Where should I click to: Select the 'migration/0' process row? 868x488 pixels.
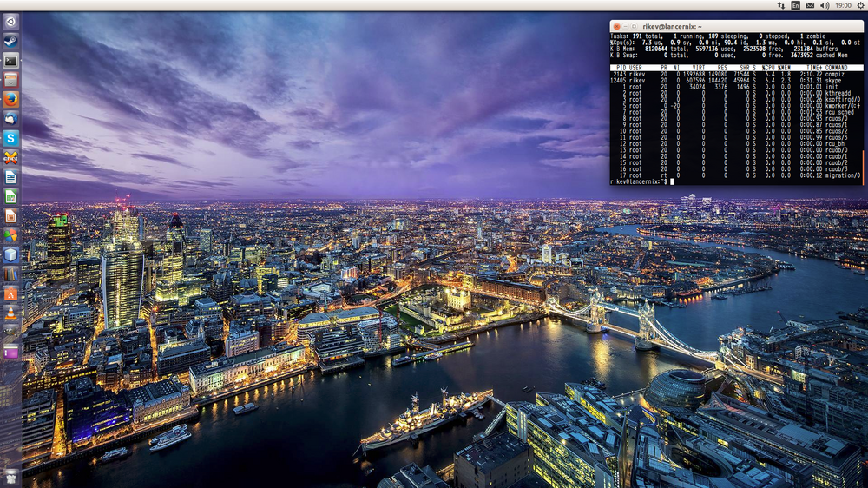tap(736, 175)
